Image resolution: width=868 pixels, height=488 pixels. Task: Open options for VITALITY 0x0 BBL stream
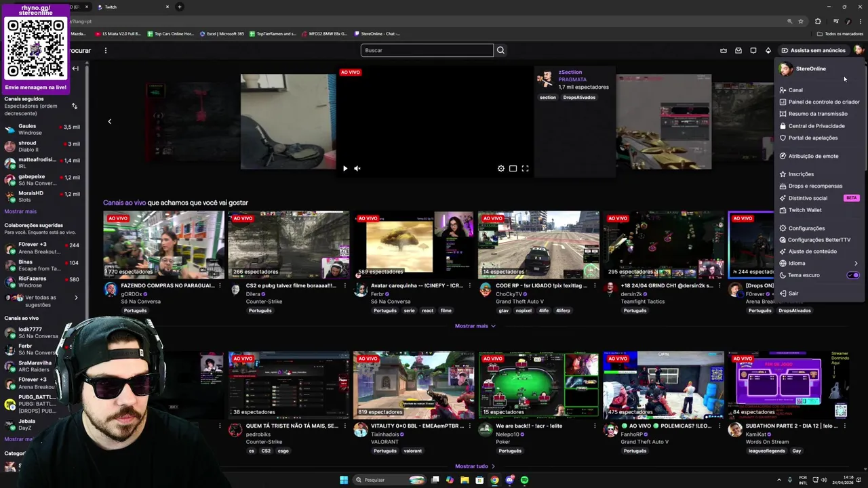tap(469, 426)
